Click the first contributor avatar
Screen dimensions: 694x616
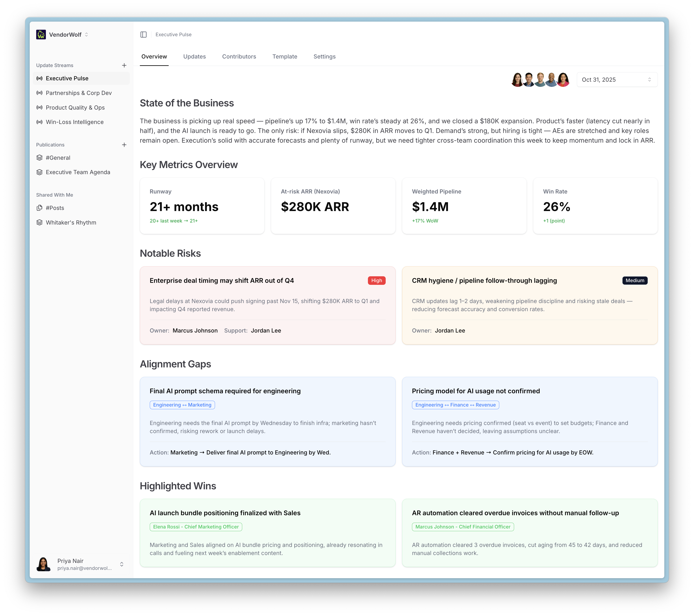tap(517, 80)
